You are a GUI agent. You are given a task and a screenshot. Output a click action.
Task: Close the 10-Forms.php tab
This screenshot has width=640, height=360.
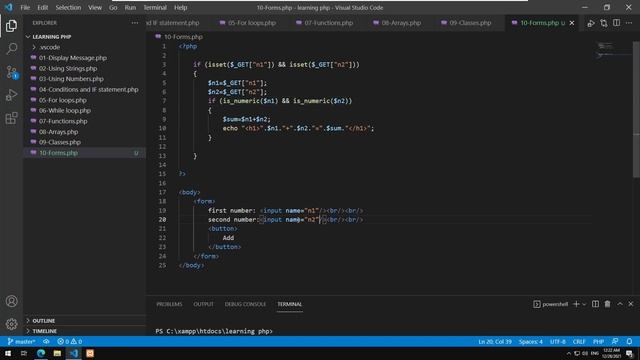point(572,23)
